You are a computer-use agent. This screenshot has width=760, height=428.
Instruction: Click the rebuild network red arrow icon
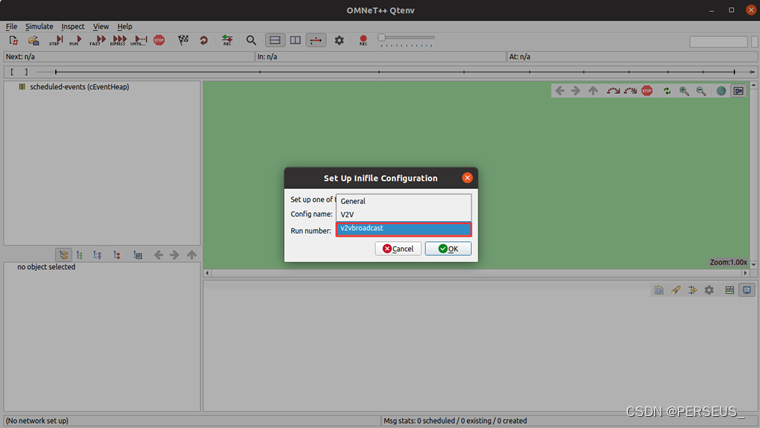pyautogui.click(x=204, y=41)
